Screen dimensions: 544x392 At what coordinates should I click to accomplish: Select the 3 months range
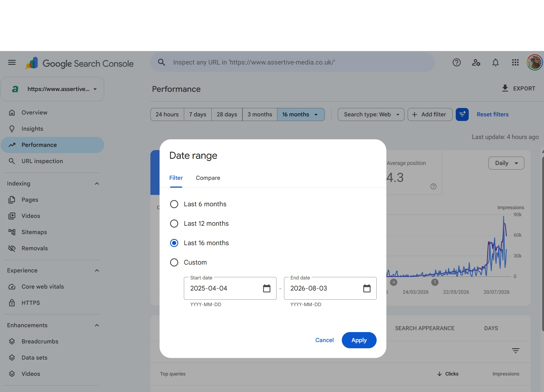click(x=260, y=114)
